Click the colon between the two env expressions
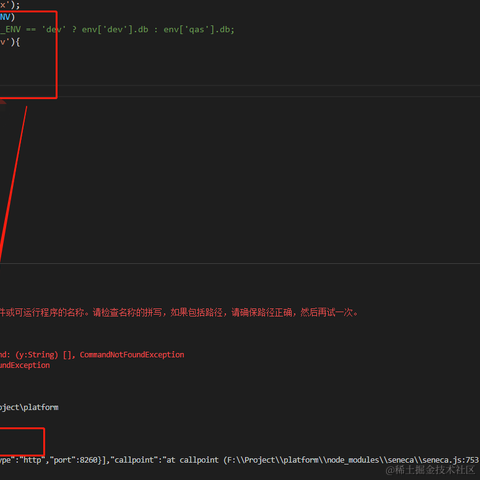Viewport: 480px width, 480px height. [x=156, y=30]
